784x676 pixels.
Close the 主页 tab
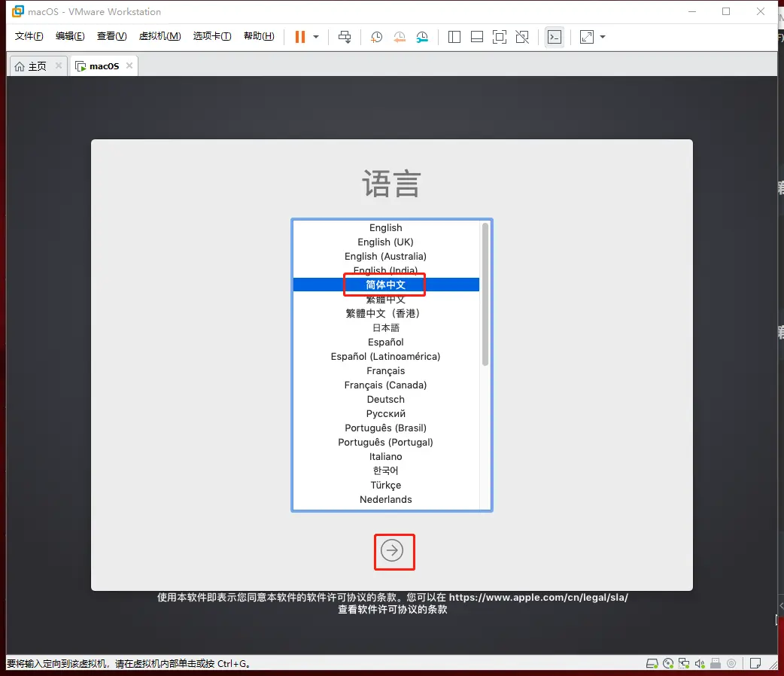[59, 65]
